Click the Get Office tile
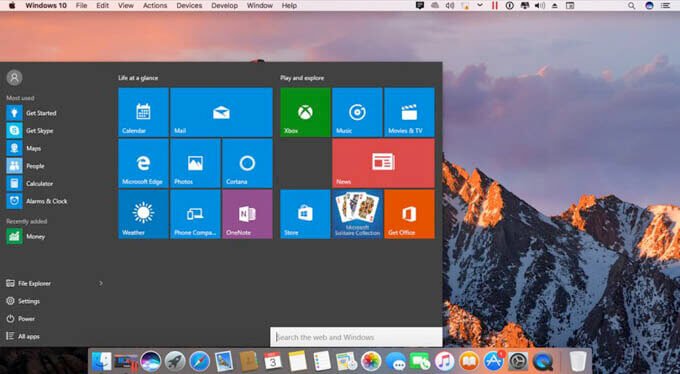 coord(409,214)
